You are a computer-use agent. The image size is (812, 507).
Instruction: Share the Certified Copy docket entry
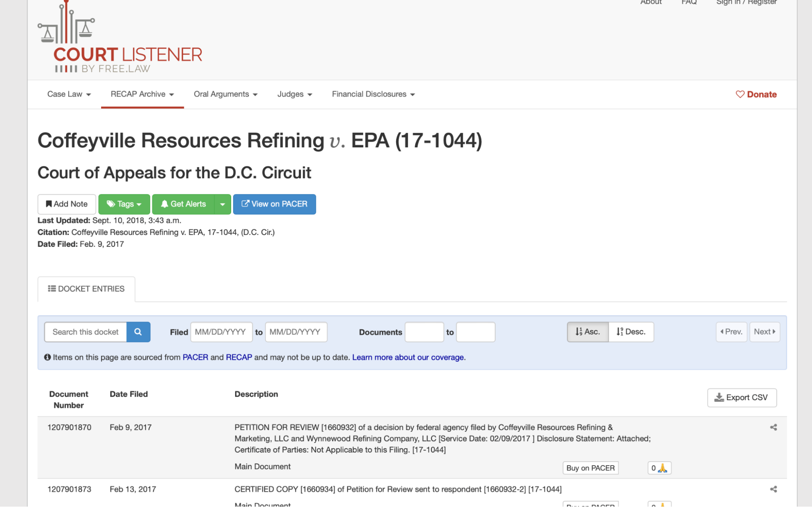pyautogui.click(x=773, y=489)
